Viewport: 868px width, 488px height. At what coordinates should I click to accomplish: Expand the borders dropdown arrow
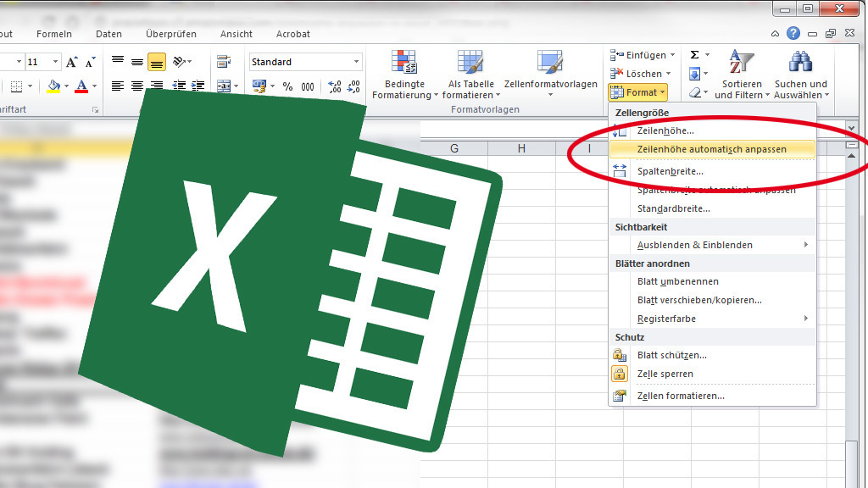(30, 86)
